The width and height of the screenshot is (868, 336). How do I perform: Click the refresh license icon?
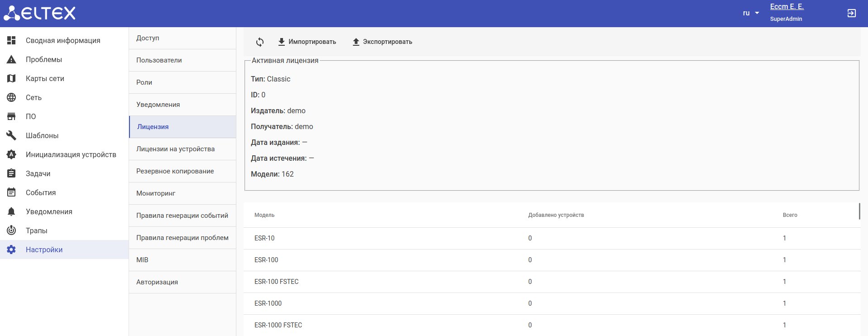point(260,42)
